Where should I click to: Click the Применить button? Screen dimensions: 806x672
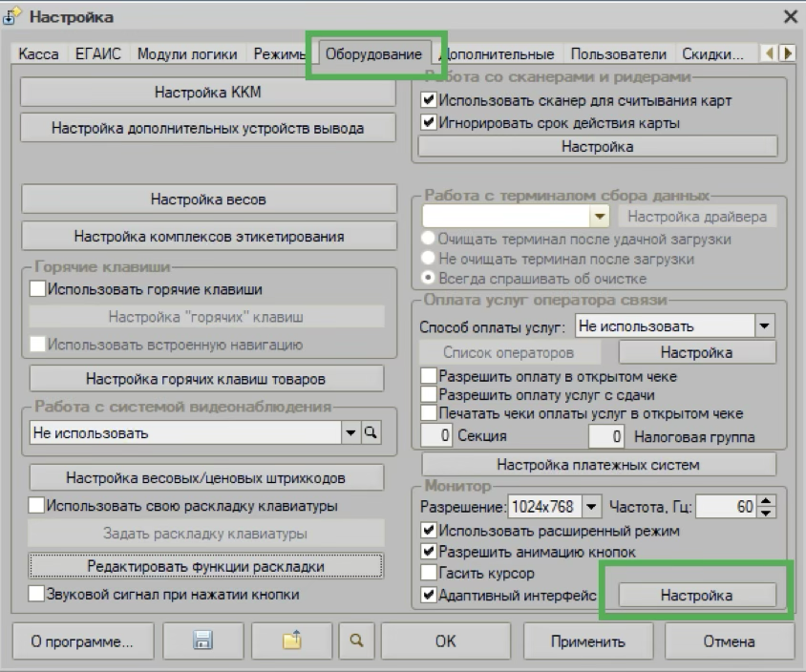pos(588,640)
